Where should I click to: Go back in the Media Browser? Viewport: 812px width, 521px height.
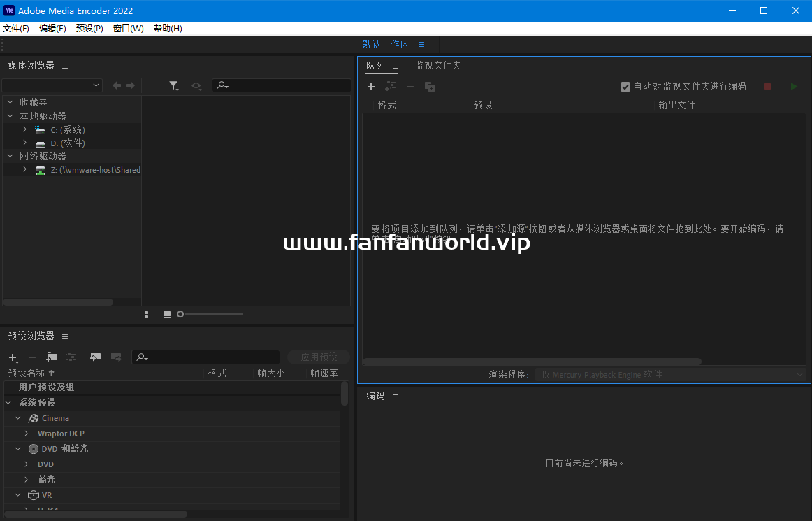[117, 85]
